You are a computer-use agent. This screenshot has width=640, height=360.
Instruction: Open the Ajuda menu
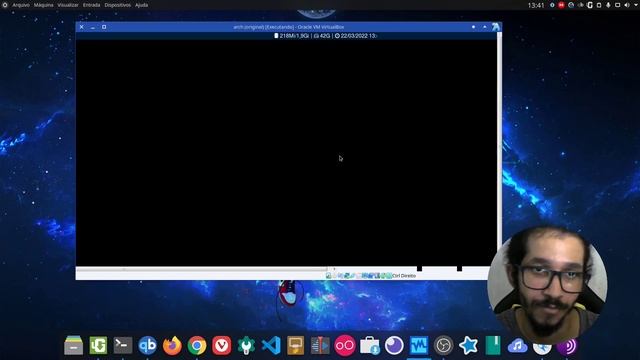pos(142,5)
